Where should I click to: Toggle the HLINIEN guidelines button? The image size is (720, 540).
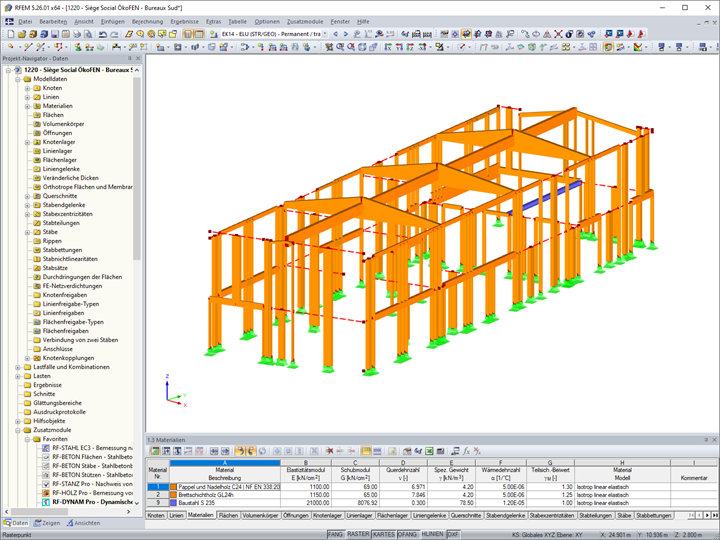(433, 534)
